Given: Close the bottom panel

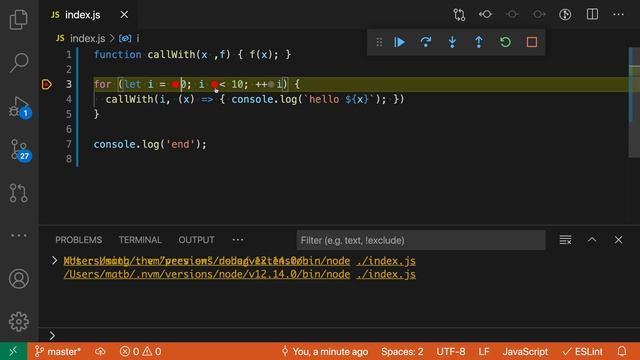Looking at the screenshot, I should click(x=618, y=240).
